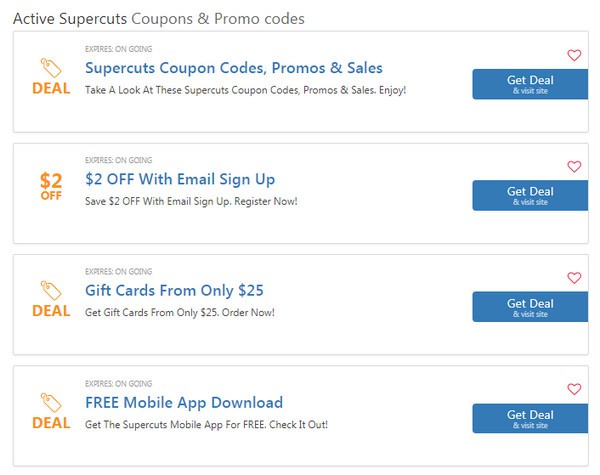Open Supercuts Coupon Codes, Promos & Sales title
The image size is (600, 475).
click(x=233, y=68)
